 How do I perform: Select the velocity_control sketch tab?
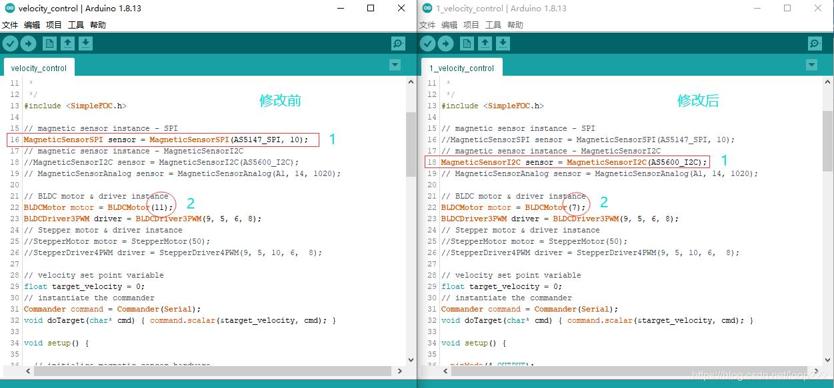[39, 68]
